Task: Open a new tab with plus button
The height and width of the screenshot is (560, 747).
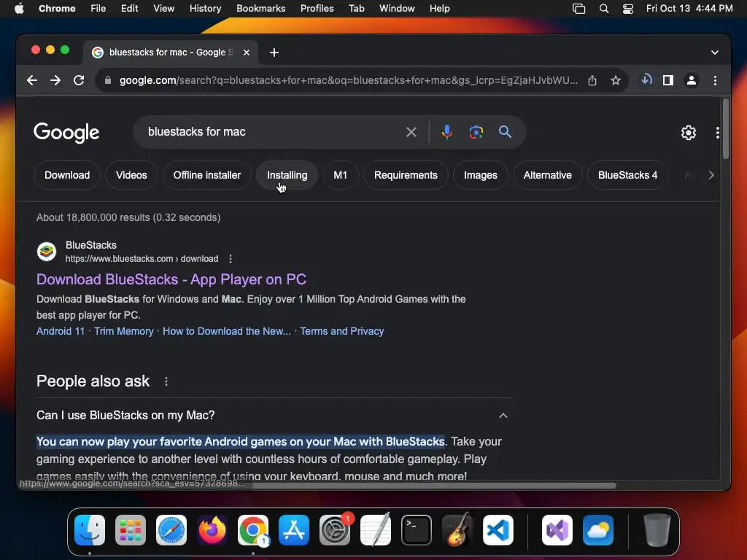Action: coord(274,52)
